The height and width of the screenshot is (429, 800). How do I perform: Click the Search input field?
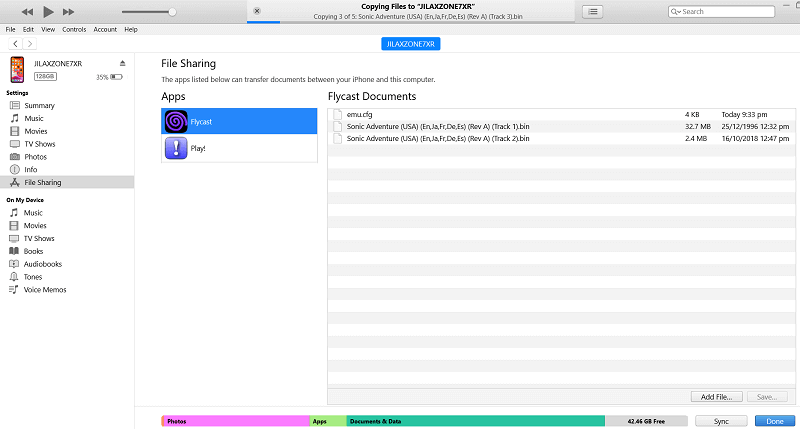point(721,11)
